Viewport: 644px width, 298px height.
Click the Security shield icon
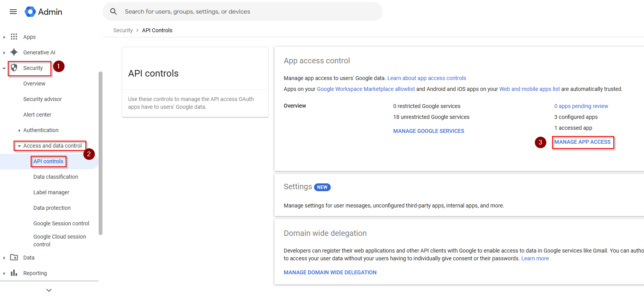pos(14,68)
